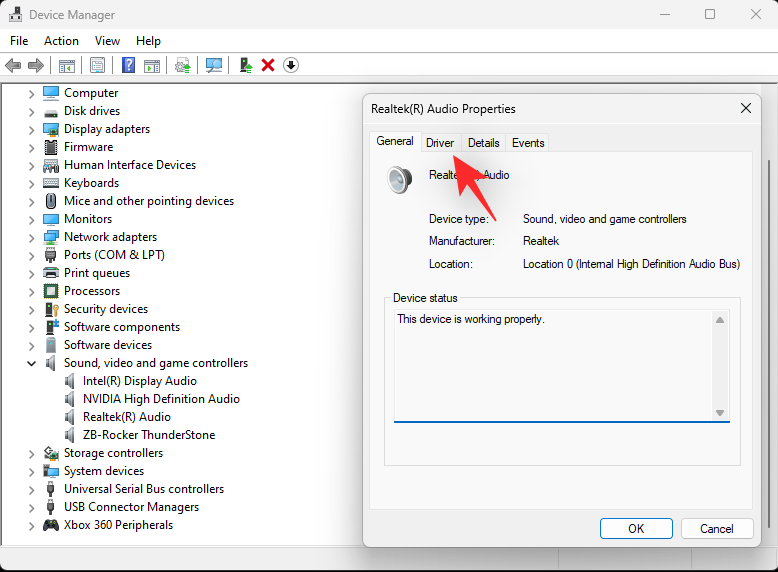Expand Universal Serial Bus controllers
This screenshot has width=778, height=572.
pos(31,489)
